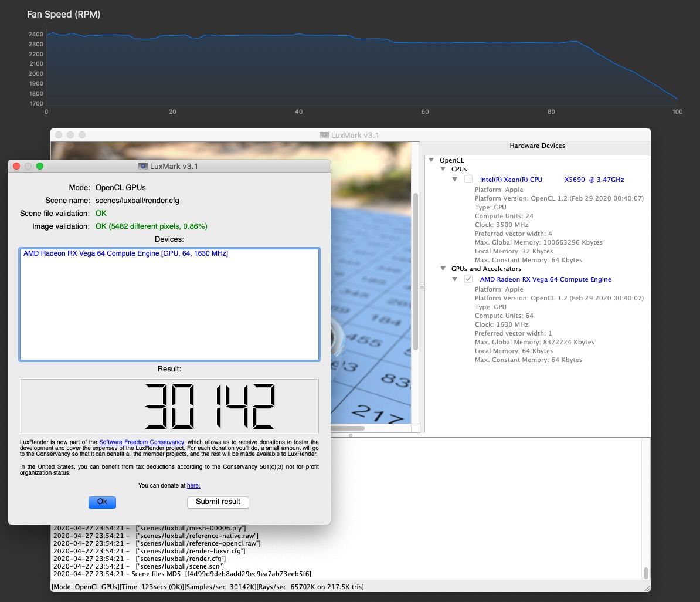This screenshot has width=700, height=602.
Task: Collapse the Intel Xeon CPU details
Action: [454, 179]
